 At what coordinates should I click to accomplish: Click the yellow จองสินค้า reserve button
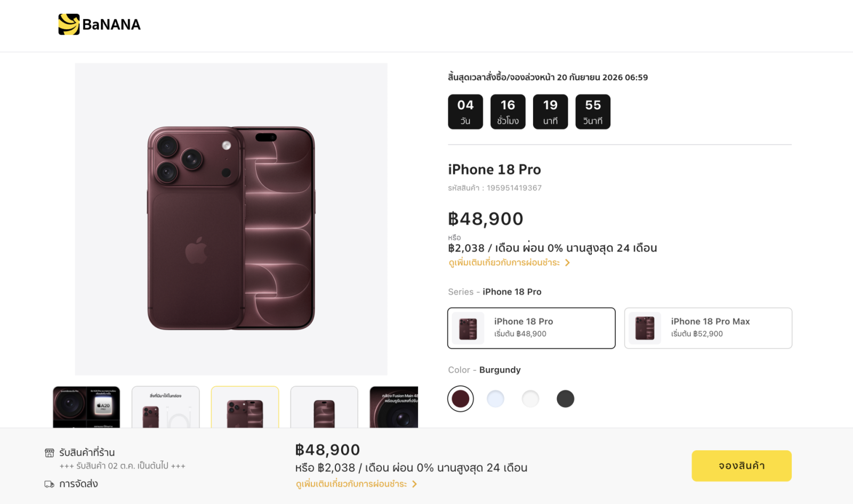pos(742,466)
